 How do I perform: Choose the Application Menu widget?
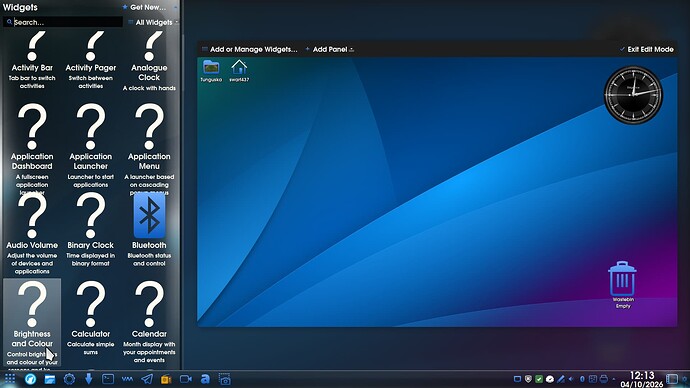tap(149, 147)
